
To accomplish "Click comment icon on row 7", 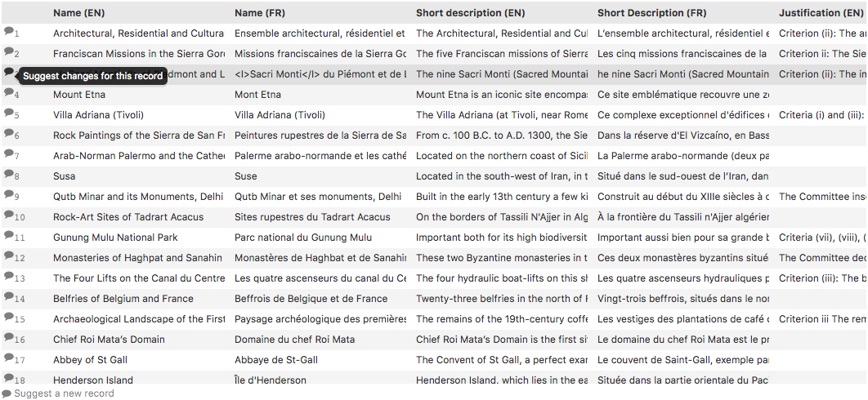I will point(8,153).
